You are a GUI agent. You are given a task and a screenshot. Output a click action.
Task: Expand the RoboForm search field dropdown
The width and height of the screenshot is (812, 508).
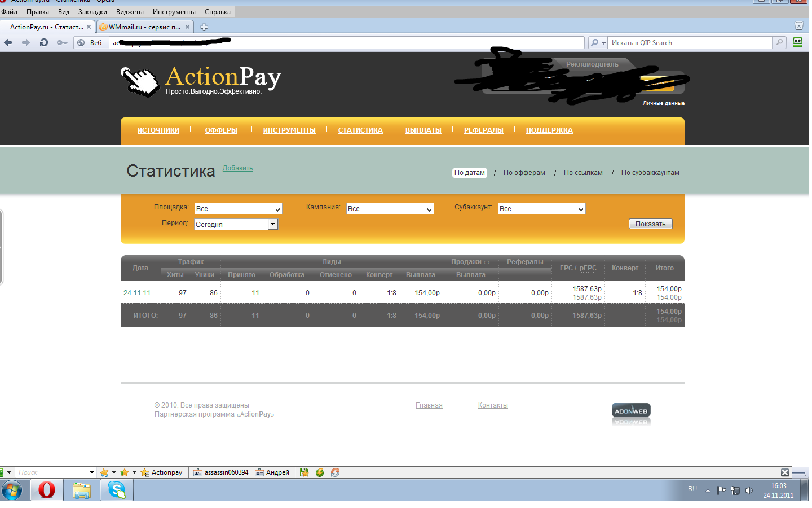click(x=92, y=472)
